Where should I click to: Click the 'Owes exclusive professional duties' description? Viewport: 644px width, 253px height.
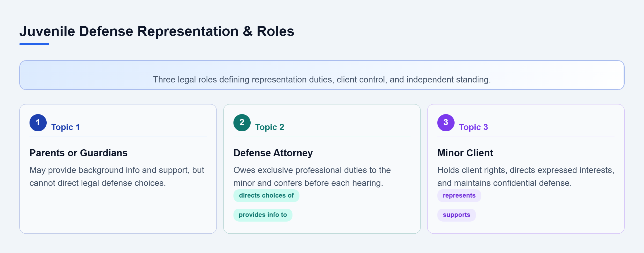point(312,176)
